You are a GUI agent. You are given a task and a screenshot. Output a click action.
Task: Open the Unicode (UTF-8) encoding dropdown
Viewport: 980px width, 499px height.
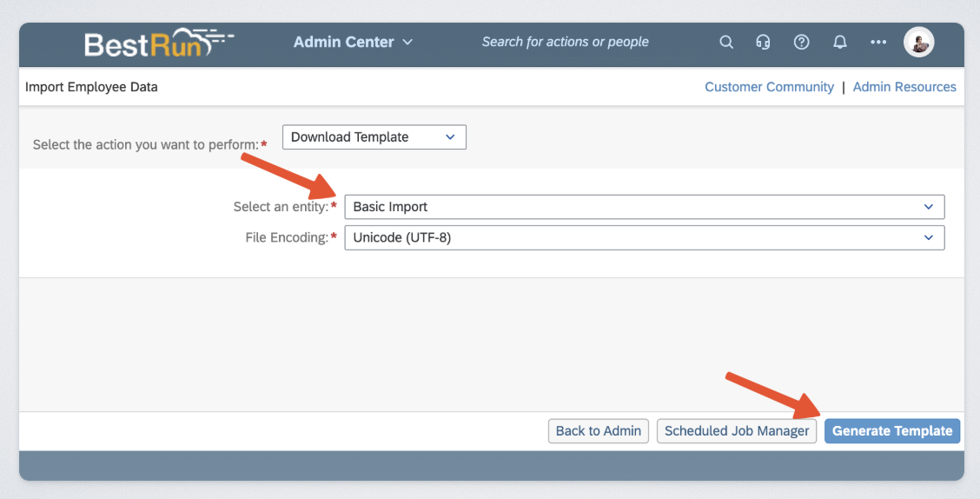point(644,237)
